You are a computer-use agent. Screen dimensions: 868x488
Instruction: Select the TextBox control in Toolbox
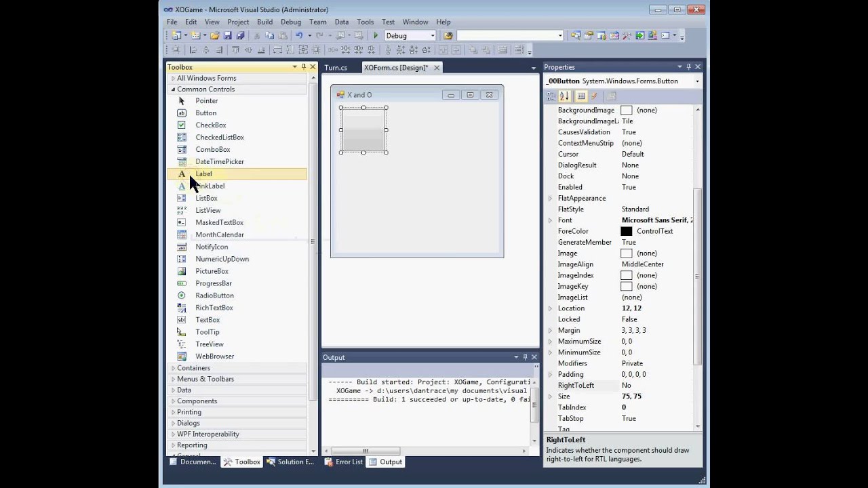[x=237, y=320]
